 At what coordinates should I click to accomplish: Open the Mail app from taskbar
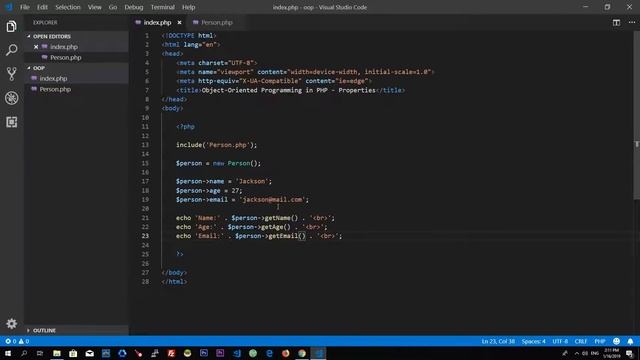(89, 353)
